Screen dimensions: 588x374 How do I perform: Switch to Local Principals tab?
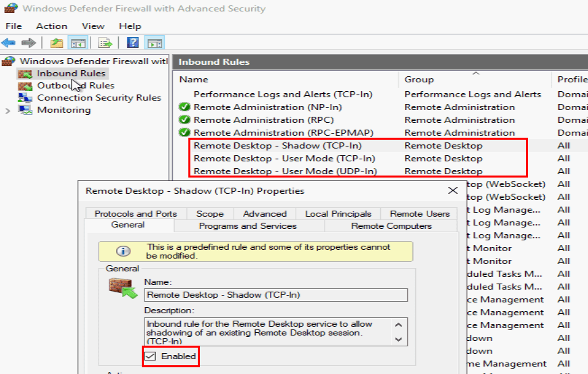pyautogui.click(x=338, y=213)
